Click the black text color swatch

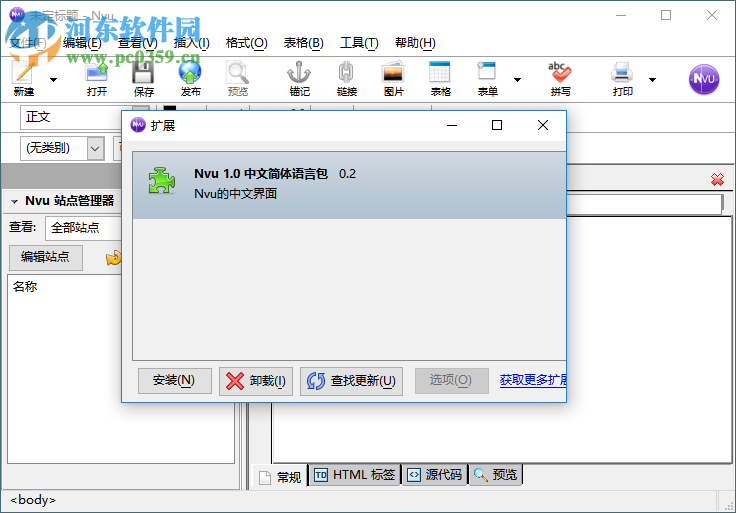(169, 109)
